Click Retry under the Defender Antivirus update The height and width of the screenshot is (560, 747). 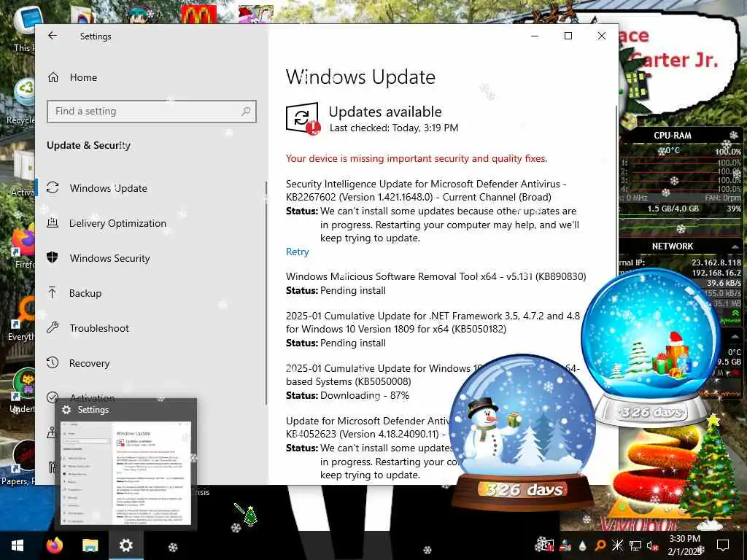coord(298,252)
